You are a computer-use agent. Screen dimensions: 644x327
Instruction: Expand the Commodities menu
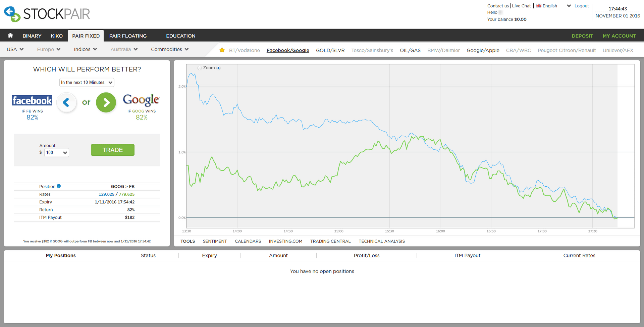[x=170, y=49]
